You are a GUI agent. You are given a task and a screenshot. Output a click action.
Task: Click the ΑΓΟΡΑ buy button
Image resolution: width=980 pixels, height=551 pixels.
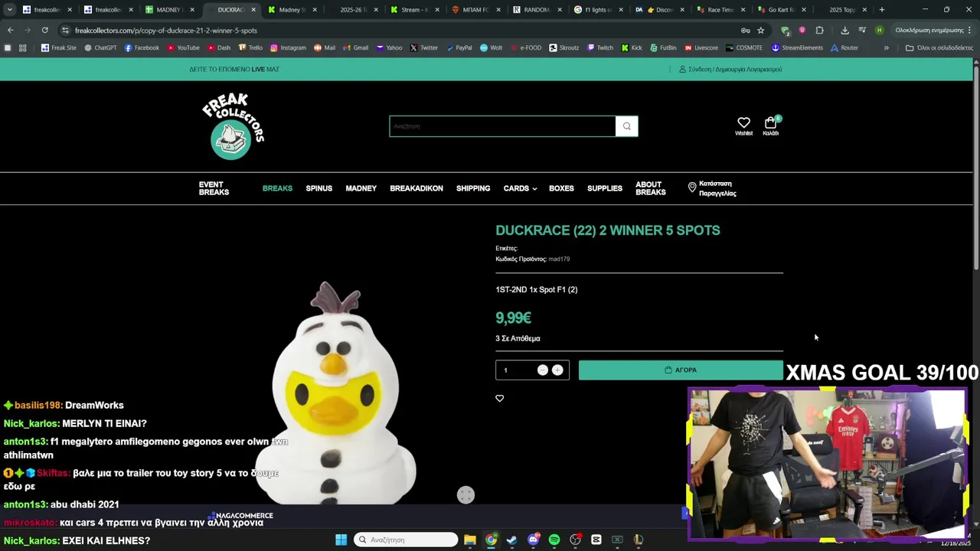[681, 370]
